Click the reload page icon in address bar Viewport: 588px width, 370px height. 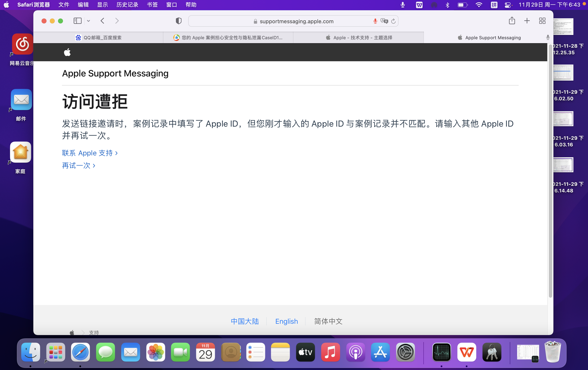tap(393, 21)
